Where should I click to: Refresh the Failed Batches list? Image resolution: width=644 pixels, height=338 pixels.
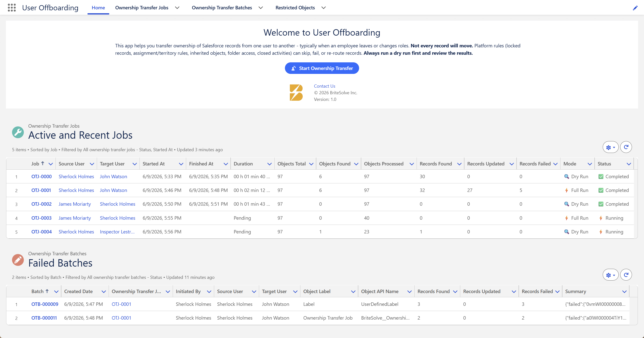point(626,275)
